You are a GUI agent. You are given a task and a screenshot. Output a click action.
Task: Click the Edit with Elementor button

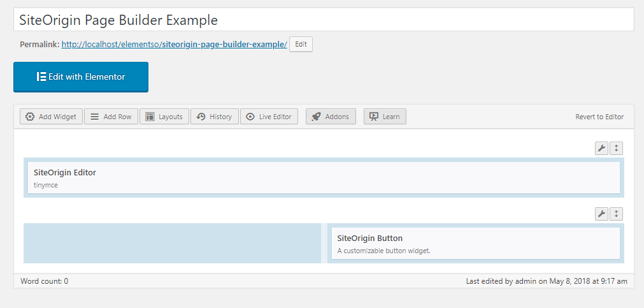pyautogui.click(x=81, y=77)
